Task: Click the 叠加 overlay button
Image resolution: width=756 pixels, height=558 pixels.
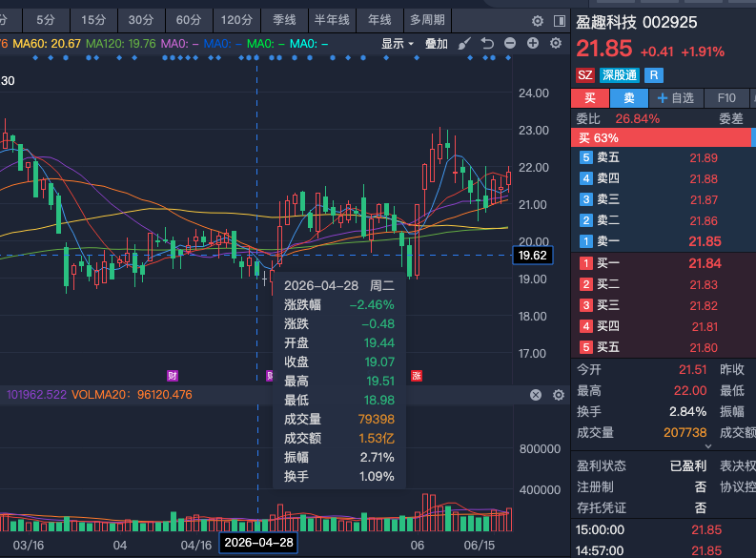Action: [437, 44]
